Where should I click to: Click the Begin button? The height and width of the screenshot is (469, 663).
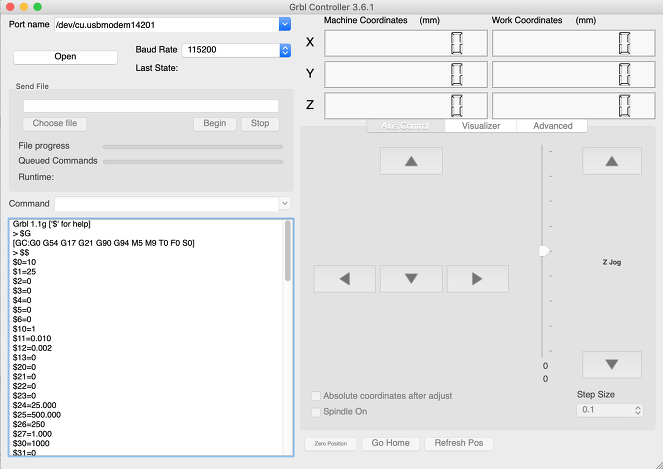[x=214, y=123]
